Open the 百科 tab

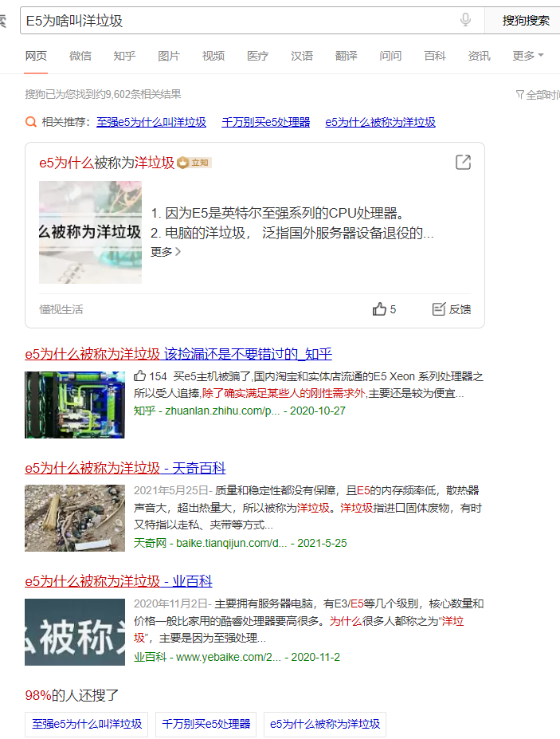point(435,56)
